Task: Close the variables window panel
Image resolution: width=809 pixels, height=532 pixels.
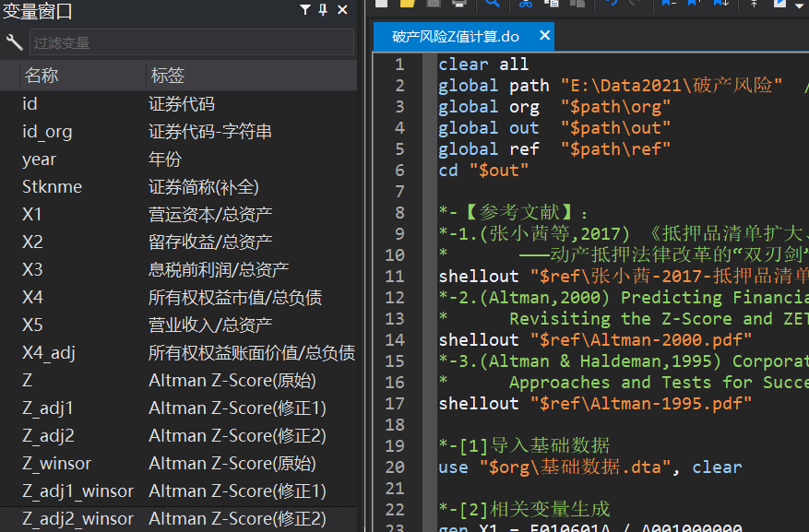Action: [x=342, y=10]
